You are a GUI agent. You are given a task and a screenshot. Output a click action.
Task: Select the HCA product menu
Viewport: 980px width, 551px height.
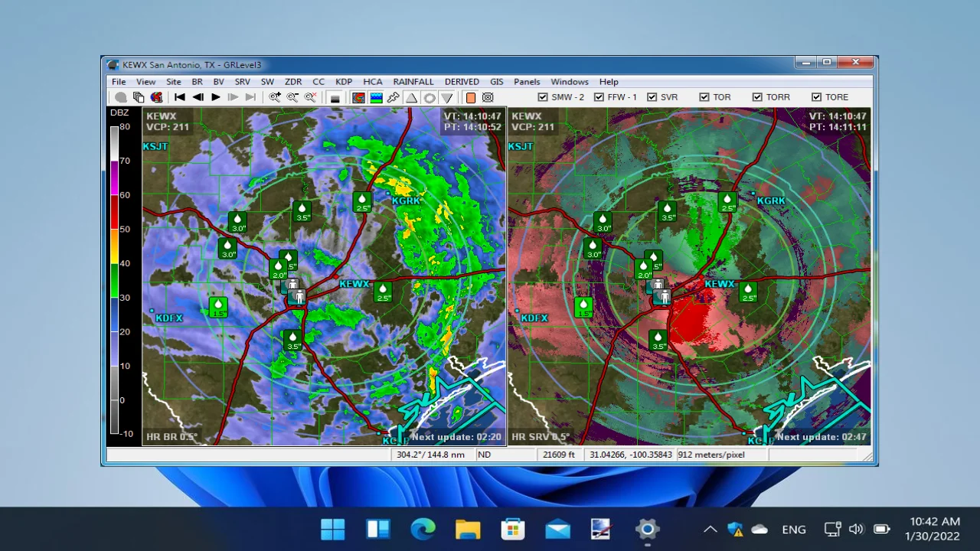373,81
